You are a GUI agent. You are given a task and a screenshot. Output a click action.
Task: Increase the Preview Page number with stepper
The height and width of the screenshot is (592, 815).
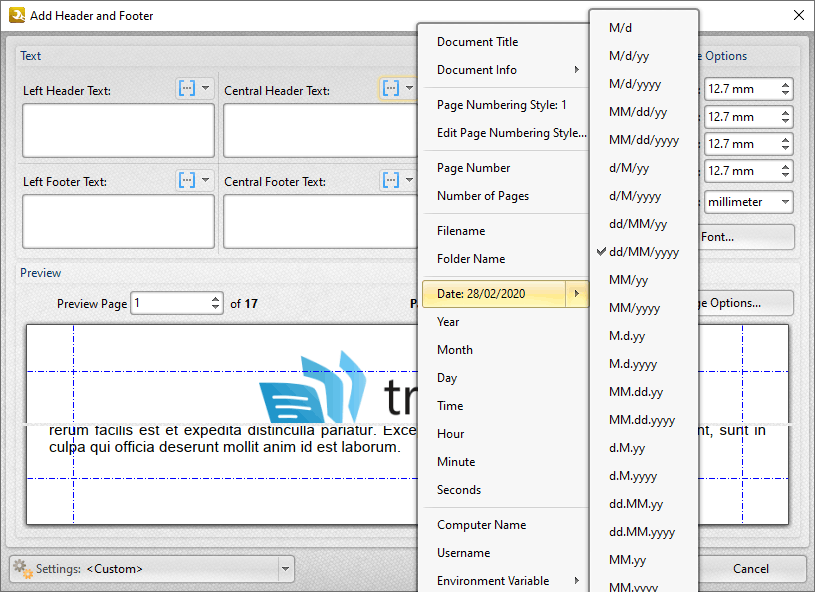(x=216, y=298)
